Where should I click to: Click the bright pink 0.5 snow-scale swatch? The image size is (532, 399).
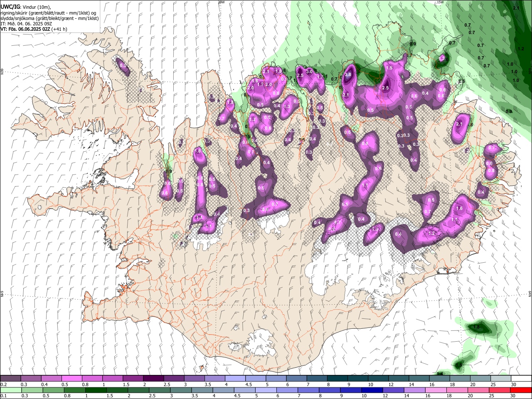point(71,379)
